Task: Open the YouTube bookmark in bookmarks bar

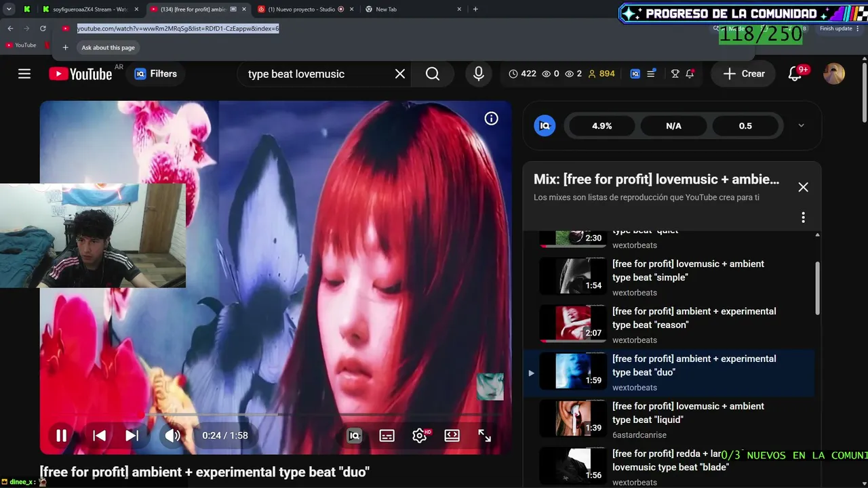Action: [x=21, y=45]
